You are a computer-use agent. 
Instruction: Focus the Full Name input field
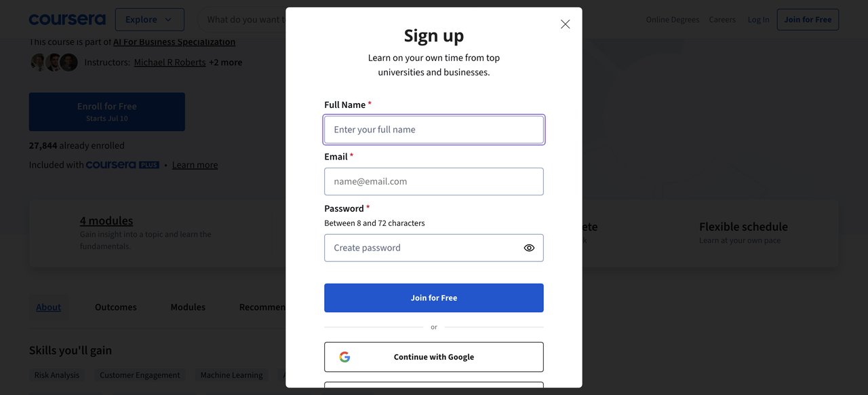434,130
